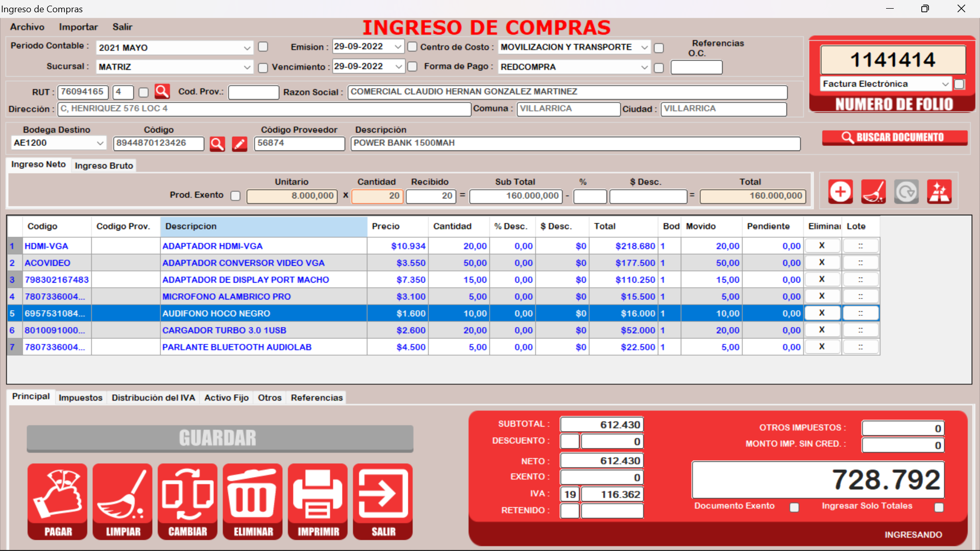The height and width of the screenshot is (551, 980).
Task: Enable Prod. Exento checkbox
Action: pyautogui.click(x=235, y=196)
